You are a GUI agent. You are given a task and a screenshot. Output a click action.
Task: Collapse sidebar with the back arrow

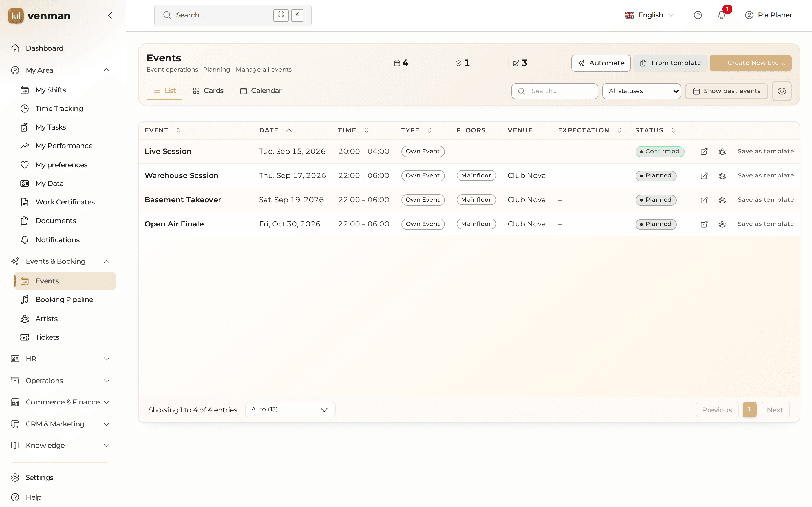point(110,15)
